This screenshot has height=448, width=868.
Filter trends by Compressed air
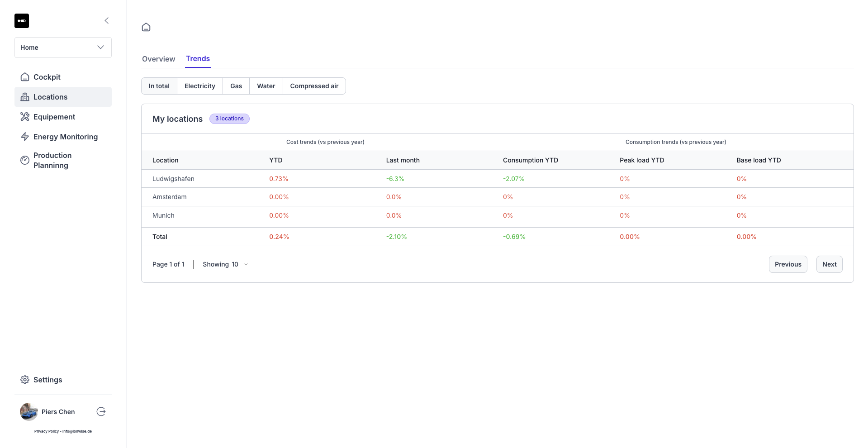[314, 86]
